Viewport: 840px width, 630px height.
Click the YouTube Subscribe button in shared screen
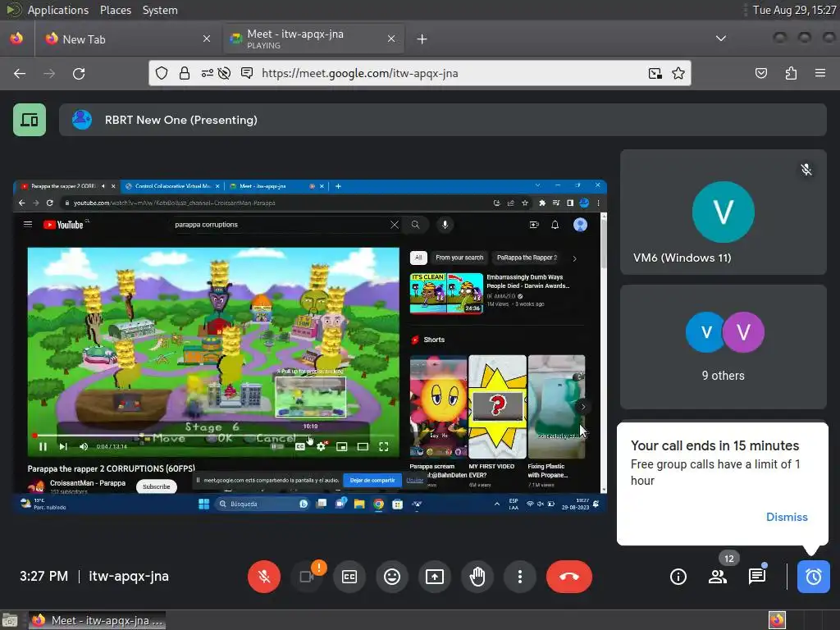pos(157,486)
